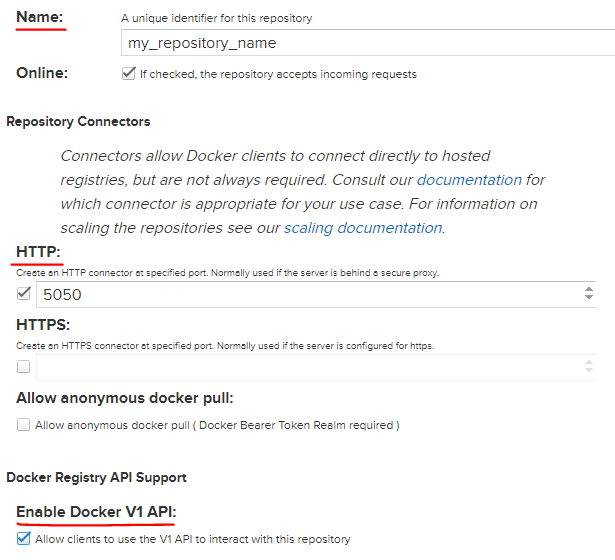Click the 'Online:' label
615x560 pixels.
(x=42, y=73)
